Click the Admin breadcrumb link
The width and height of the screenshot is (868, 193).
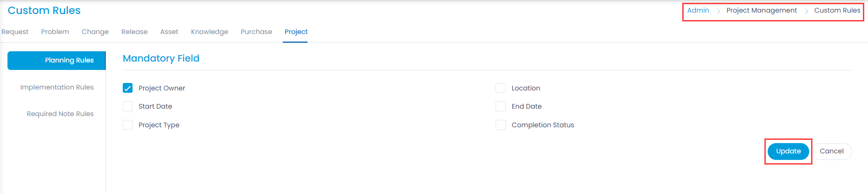[698, 10]
